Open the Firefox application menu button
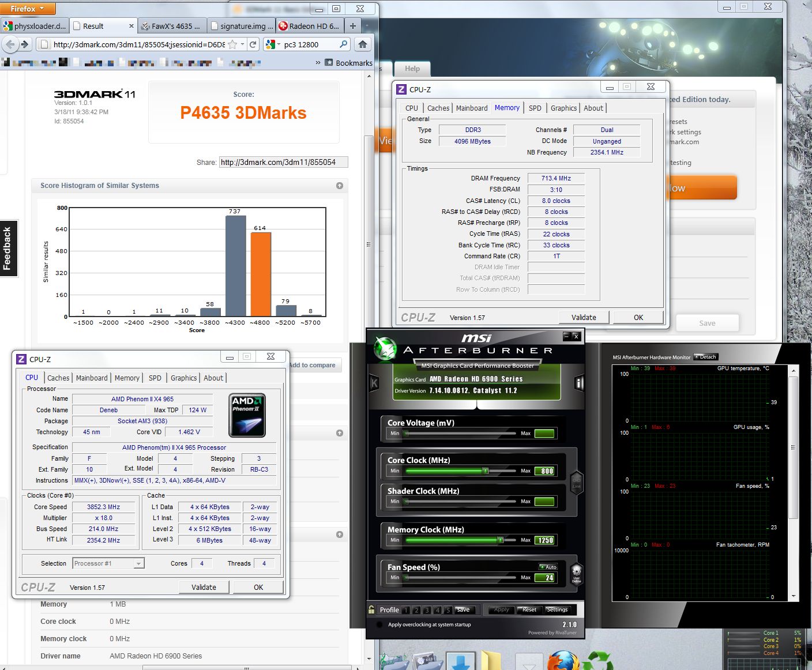Screen dimensions: 812x670 [28, 9]
